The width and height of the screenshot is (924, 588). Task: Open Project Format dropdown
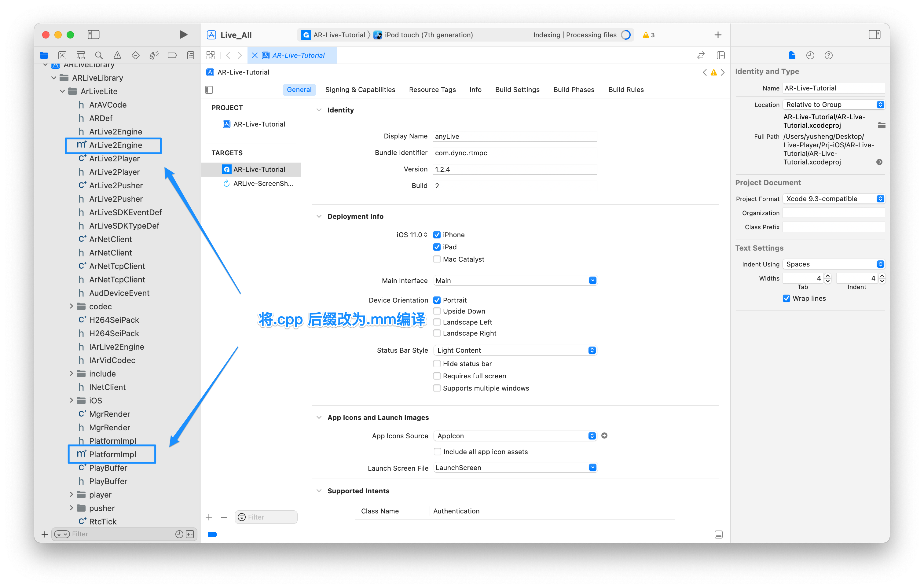pyautogui.click(x=834, y=198)
